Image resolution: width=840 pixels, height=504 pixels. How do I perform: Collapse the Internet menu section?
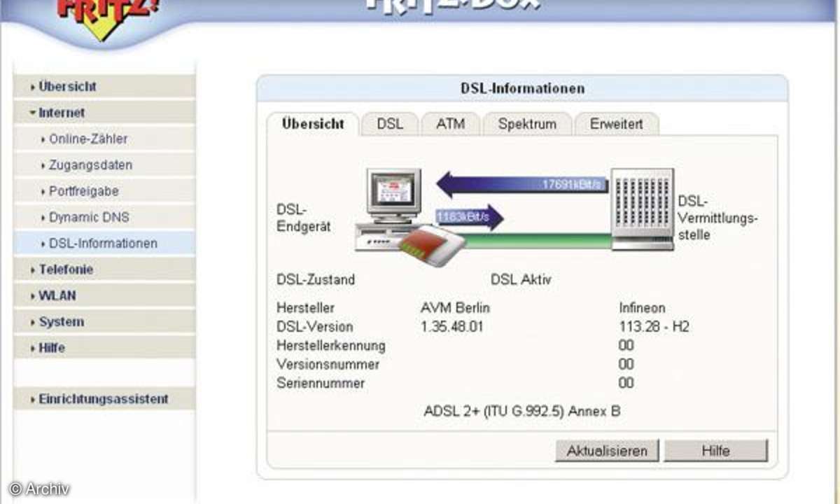(x=104, y=113)
